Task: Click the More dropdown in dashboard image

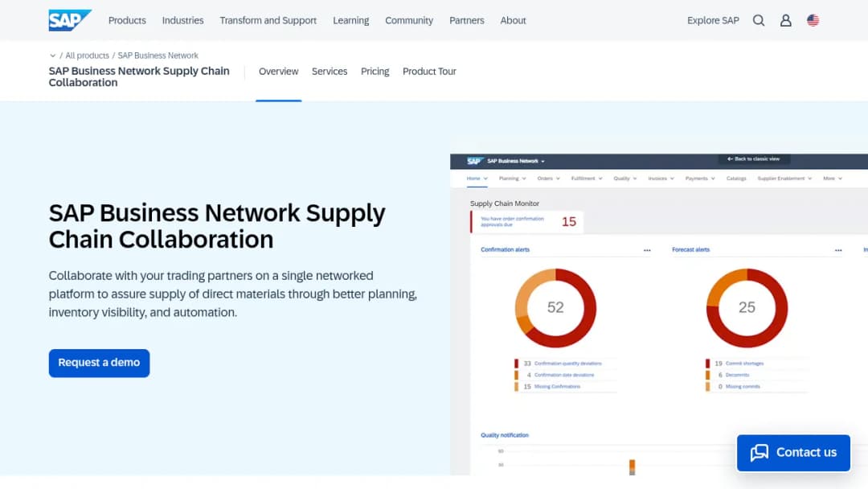Action: coord(833,179)
